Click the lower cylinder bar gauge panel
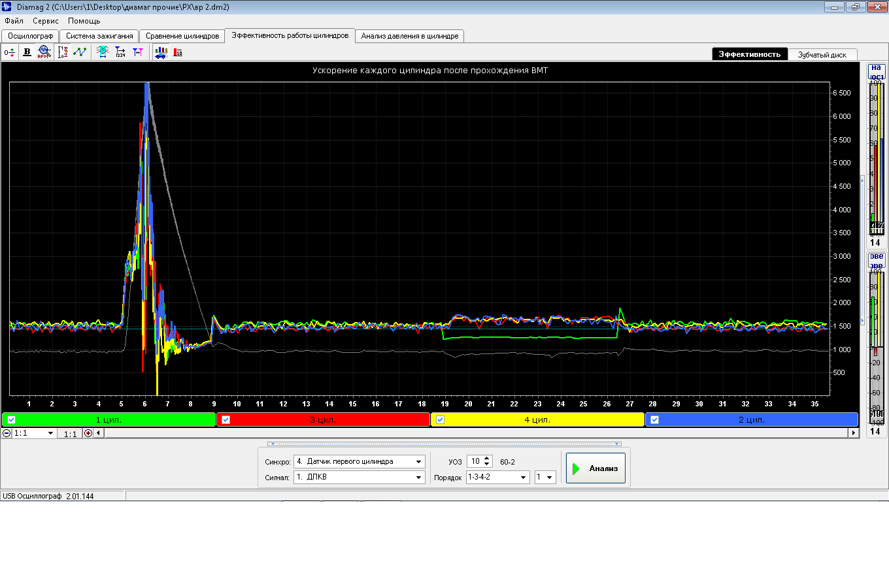Screen dimensions: 889x588 click(x=876, y=345)
